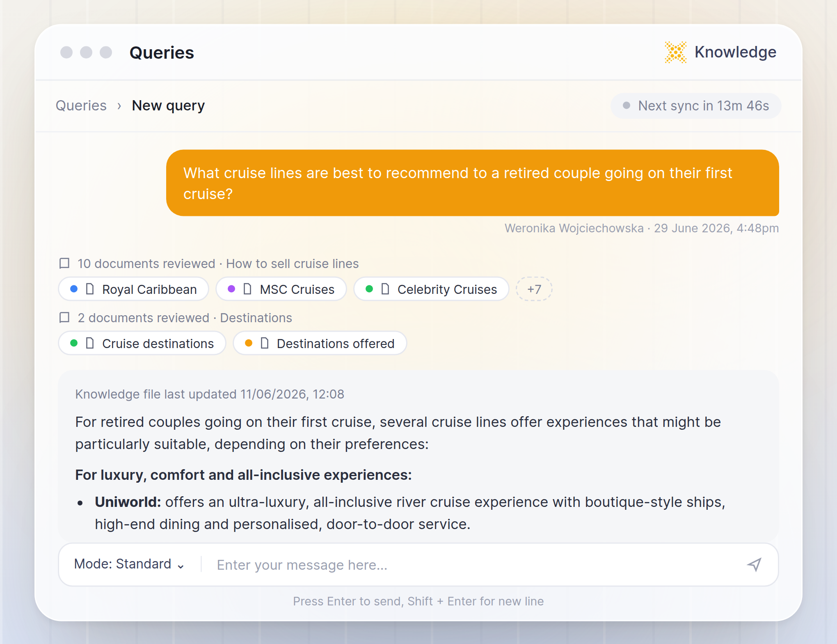This screenshot has height=644, width=837.
Task: Click the file icon in Celebrity Cruises chip
Action: [385, 289]
